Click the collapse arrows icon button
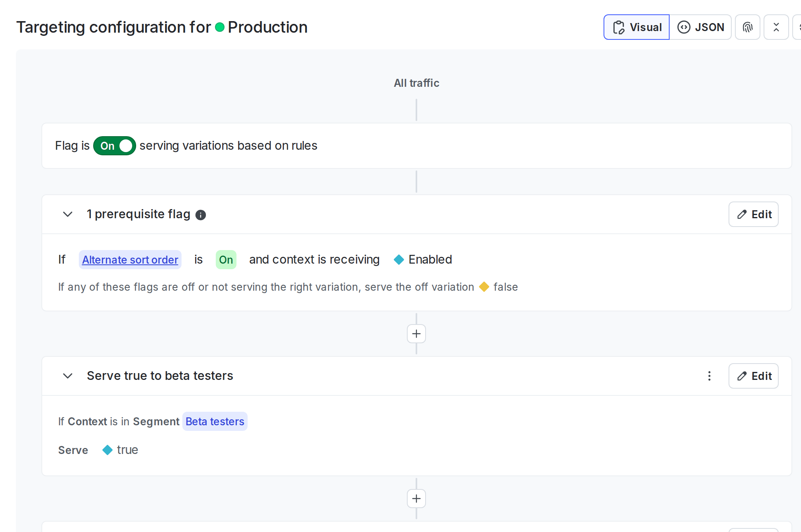The width and height of the screenshot is (801, 532). 776,27
